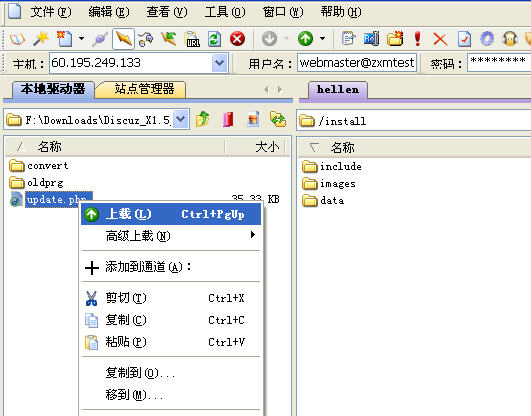The width and height of the screenshot is (531, 416).
Task: Click the username input field
Action: 357,62
